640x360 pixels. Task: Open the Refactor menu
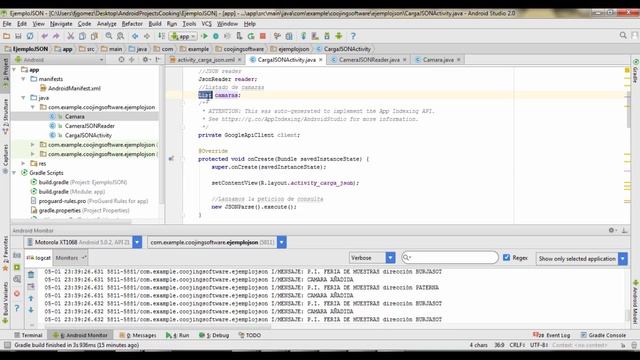pos(132,24)
